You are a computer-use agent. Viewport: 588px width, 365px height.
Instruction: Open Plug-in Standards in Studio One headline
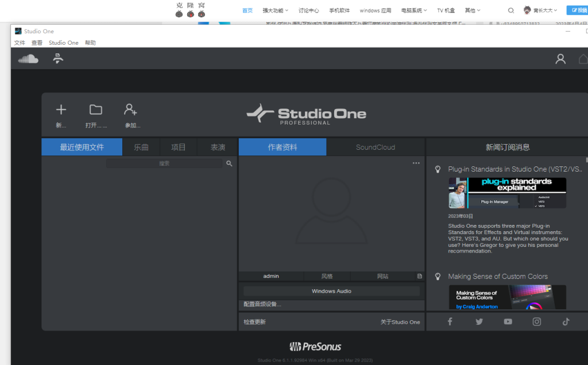click(x=515, y=169)
